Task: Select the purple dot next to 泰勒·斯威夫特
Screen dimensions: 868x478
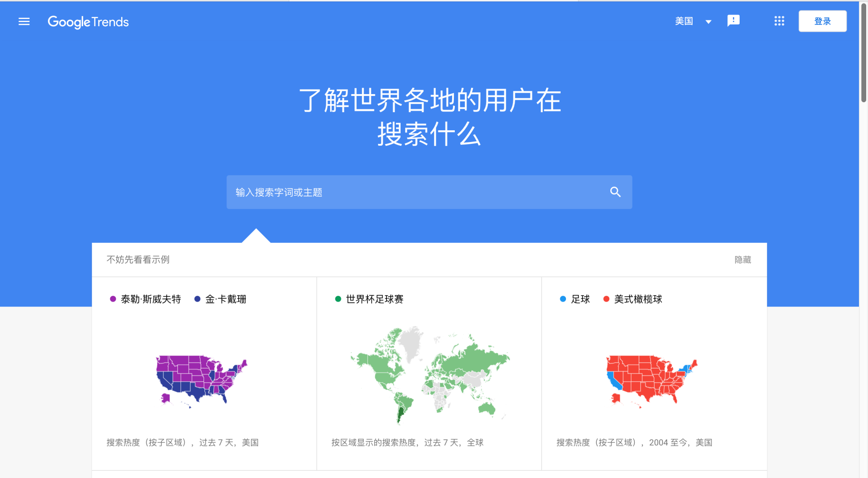Action: point(113,299)
